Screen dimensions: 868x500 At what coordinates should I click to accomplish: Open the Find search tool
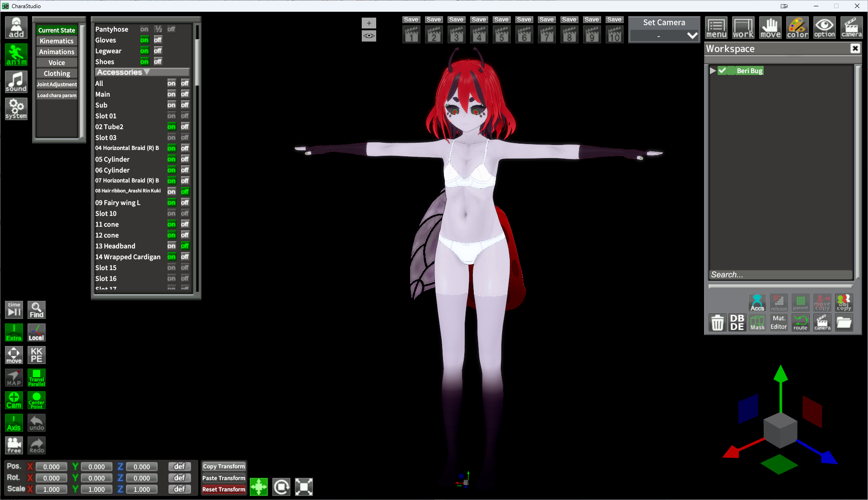(x=37, y=310)
